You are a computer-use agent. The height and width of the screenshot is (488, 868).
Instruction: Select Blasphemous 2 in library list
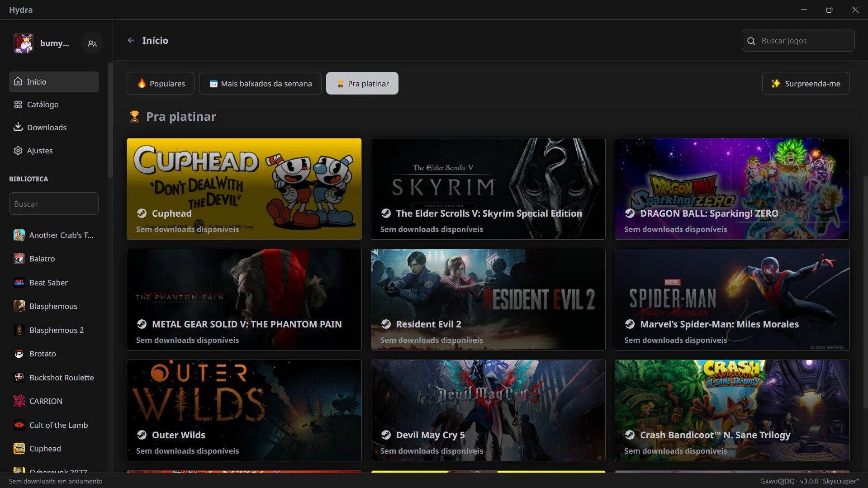coord(54,330)
